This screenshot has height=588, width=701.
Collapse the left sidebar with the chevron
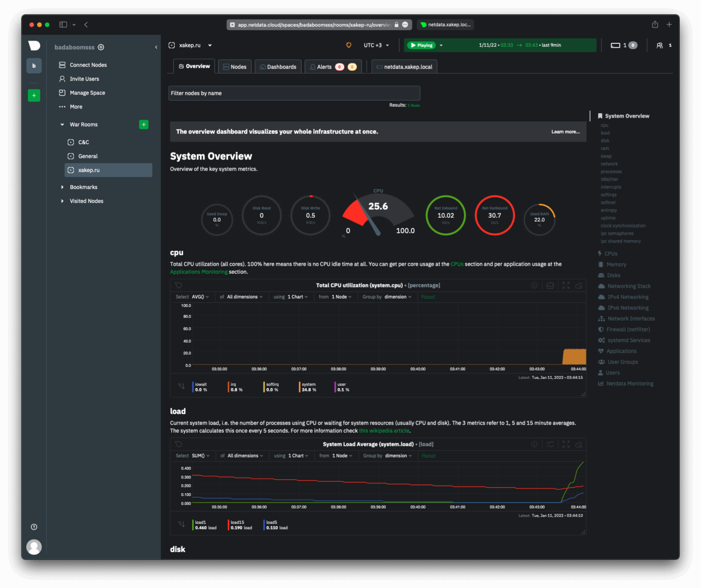coord(156,47)
